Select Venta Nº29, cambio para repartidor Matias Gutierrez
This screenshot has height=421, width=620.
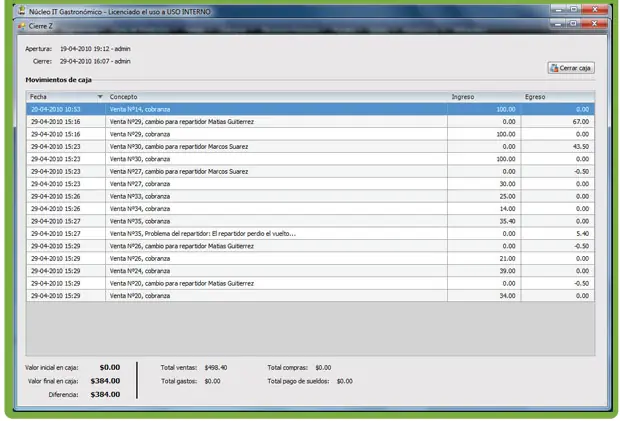310,122
